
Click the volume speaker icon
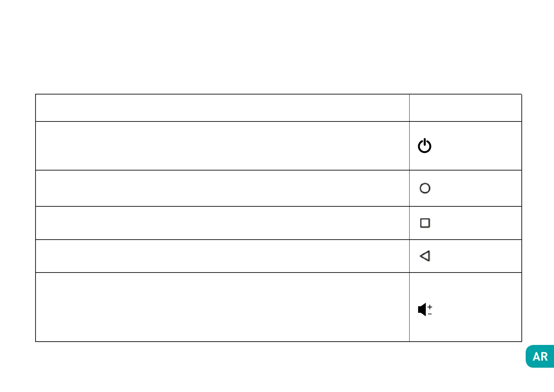pos(422,310)
